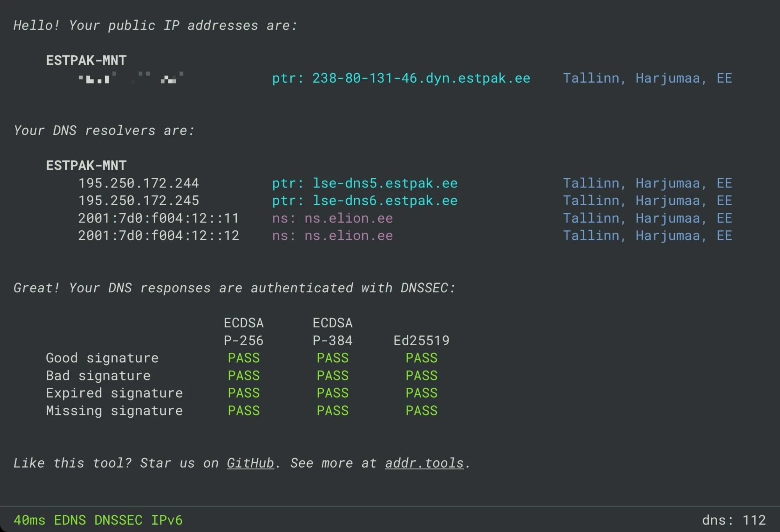Image resolution: width=780 pixels, height=532 pixels.
Task: Click lse-dns6.estpak.ee ptr record
Action: click(x=385, y=201)
